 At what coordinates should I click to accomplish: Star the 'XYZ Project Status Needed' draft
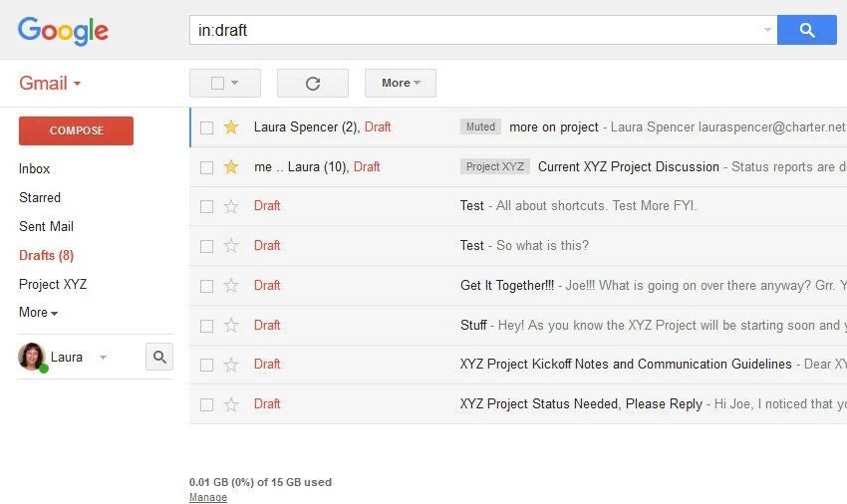click(231, 404)
